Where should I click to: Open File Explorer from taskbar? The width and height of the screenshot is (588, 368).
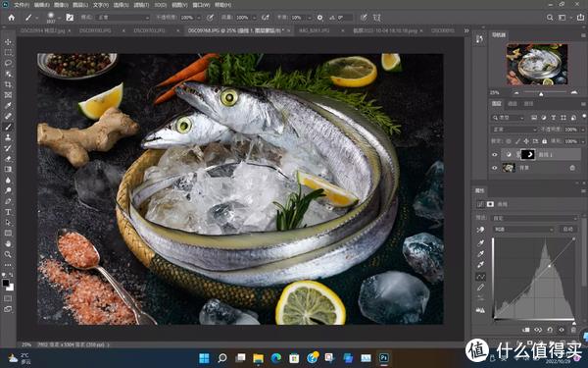pos(258,358)
